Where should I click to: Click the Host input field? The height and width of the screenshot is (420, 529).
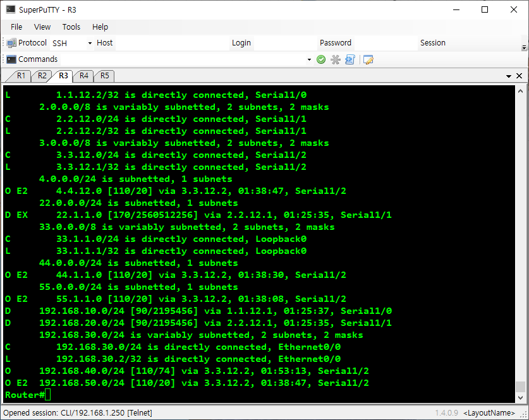click(172, 43)
